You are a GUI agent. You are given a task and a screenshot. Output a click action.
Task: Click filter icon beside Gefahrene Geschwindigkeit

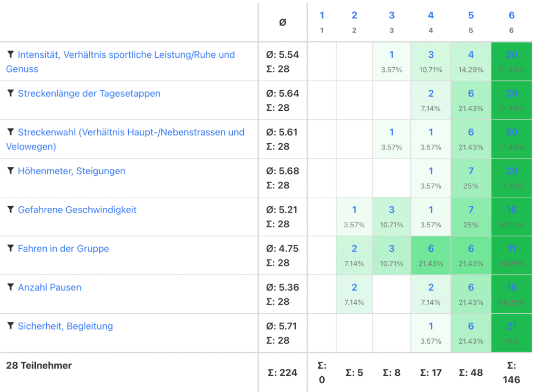(x=10, y=210)
